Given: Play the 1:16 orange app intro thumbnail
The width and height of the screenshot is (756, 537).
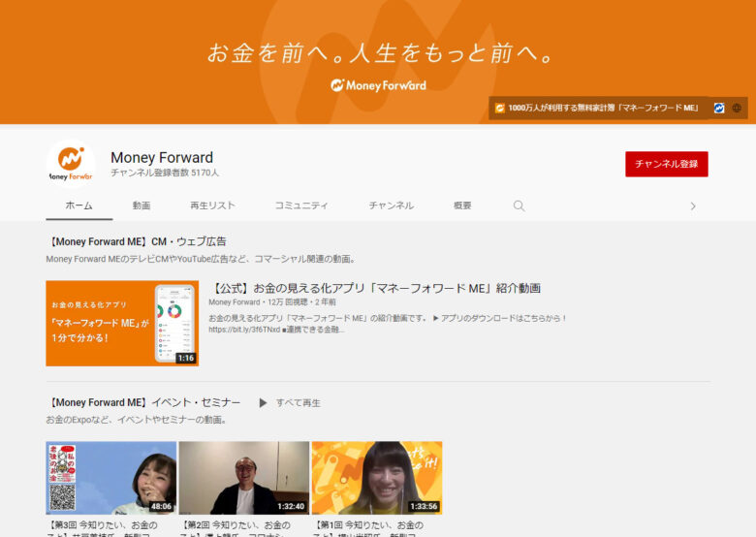Looking at the screenshot, I should pyautogui.click(x=122, y=323).
